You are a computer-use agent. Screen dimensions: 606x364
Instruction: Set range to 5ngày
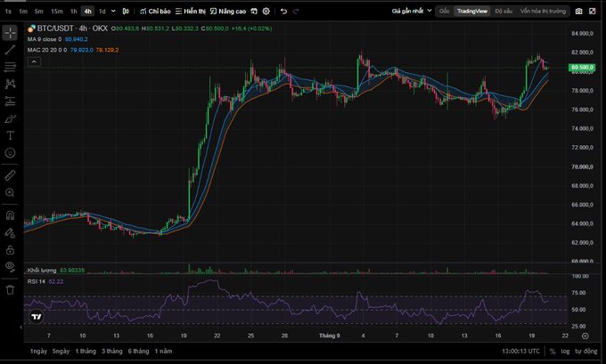[x=61, y=351]
